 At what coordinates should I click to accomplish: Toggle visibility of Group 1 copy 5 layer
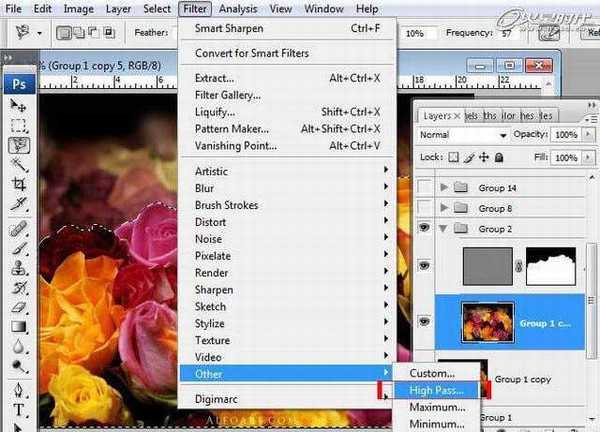pos(426,321)
